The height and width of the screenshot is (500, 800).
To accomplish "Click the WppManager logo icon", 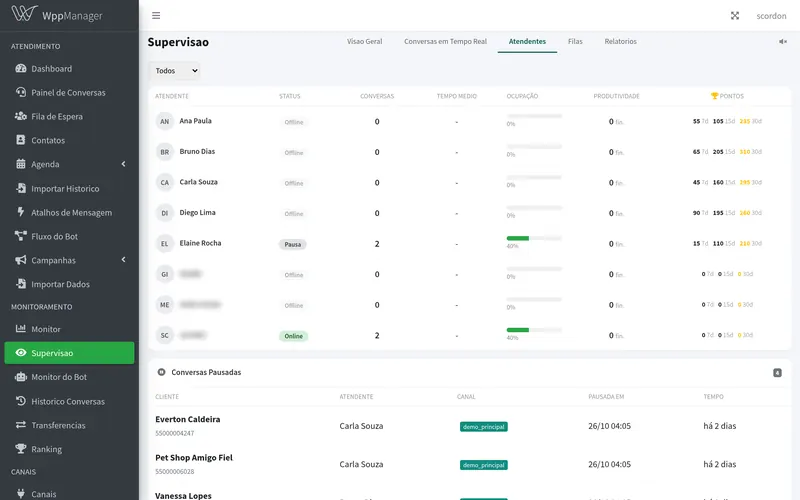I will pyautogui.click(x=24, y=14).
